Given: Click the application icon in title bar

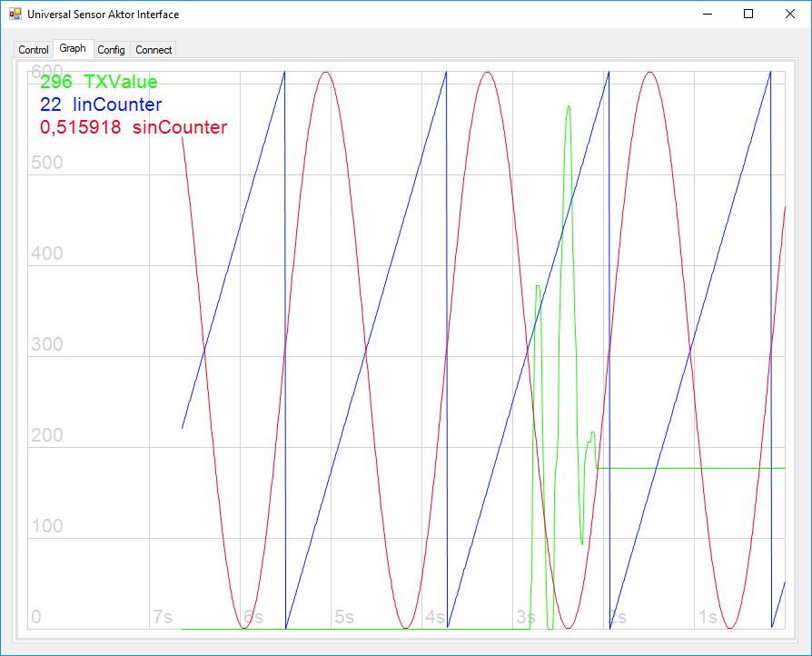Looking at the screenshot, I should point(15,14).
